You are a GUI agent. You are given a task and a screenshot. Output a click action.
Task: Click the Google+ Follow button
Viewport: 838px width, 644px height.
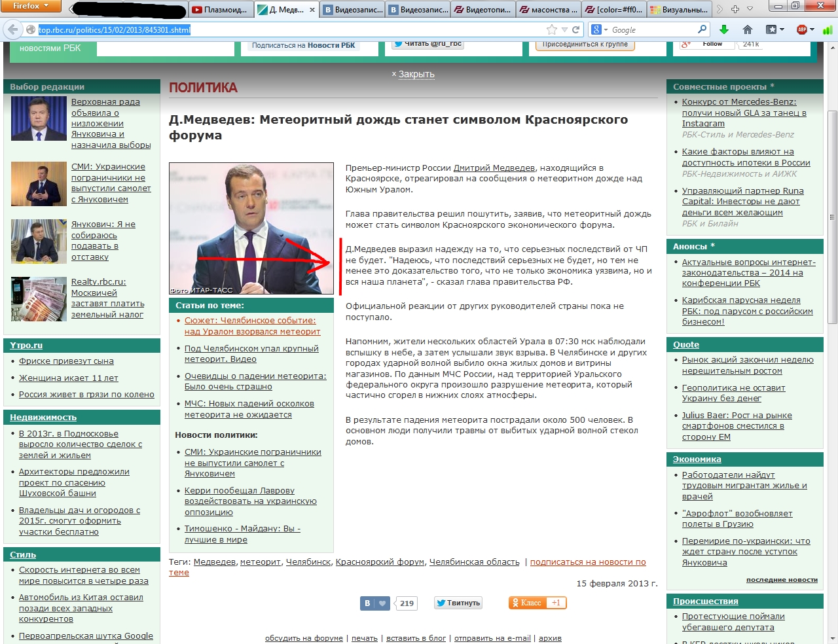click(706, 45)
